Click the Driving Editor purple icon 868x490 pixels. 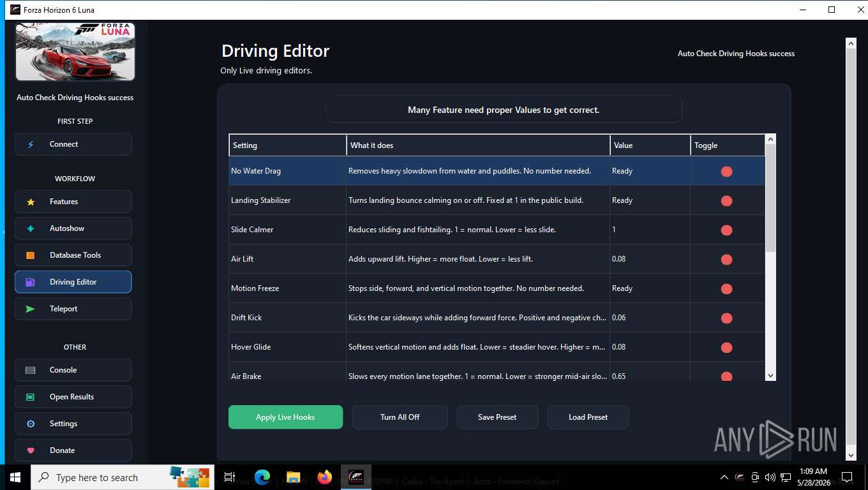pyautogui.click(x=31, y=282)
